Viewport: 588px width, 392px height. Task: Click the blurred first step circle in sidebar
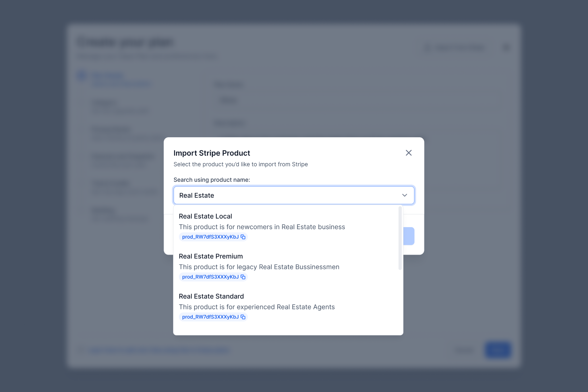pyautogui.click(x=82, y=76)
